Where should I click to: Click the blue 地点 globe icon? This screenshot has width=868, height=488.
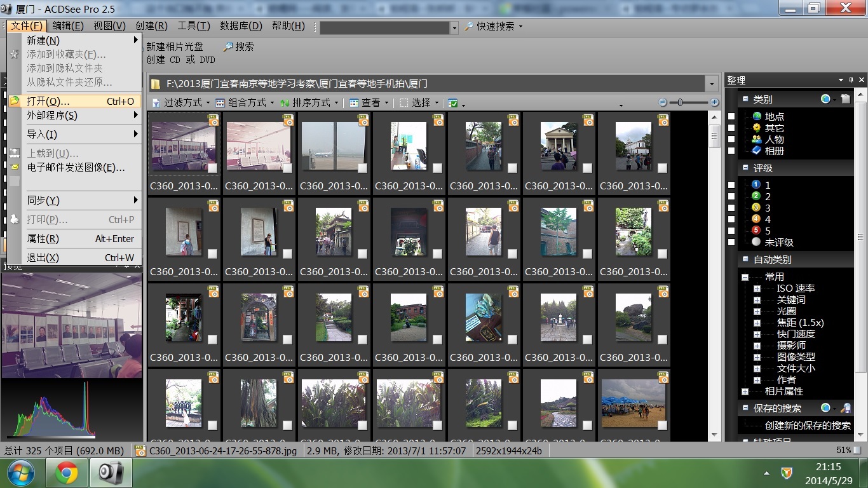[757, 116]
